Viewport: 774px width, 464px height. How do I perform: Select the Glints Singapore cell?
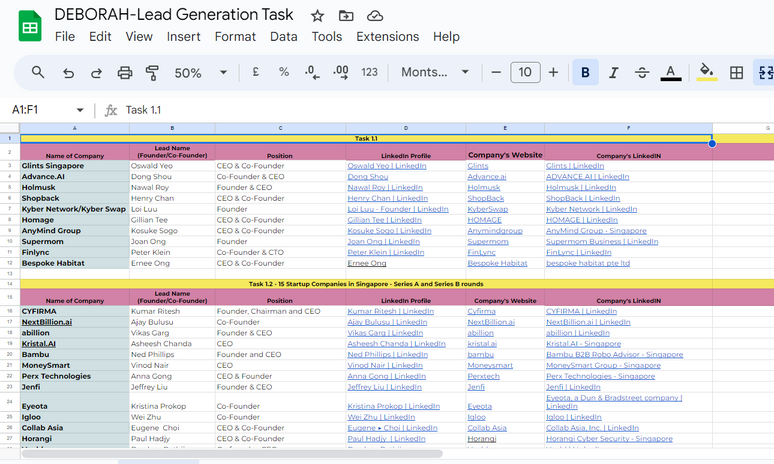pyautogui.click(x=75, y=166)
